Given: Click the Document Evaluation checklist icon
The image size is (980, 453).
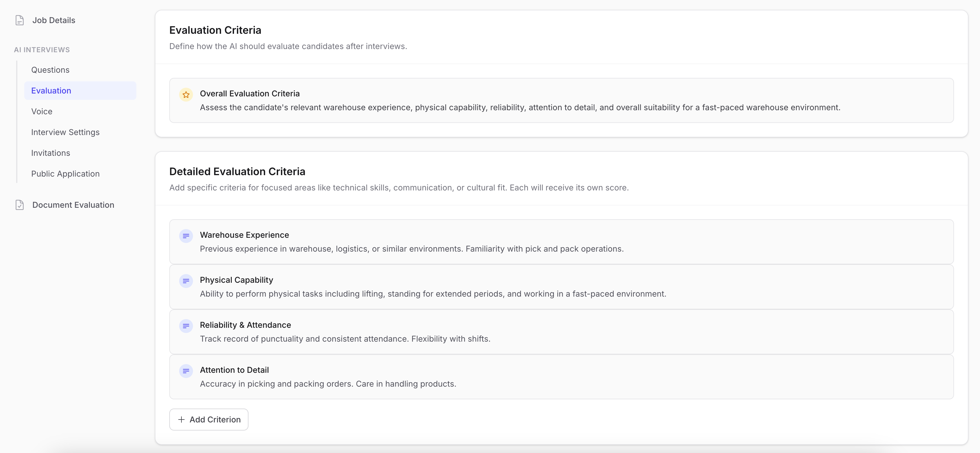Looking at the screenshot, I should point(19,205).
